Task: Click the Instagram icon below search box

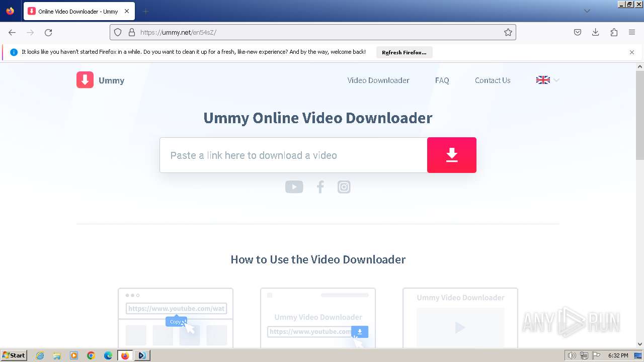Action: [x=344, y=187]
